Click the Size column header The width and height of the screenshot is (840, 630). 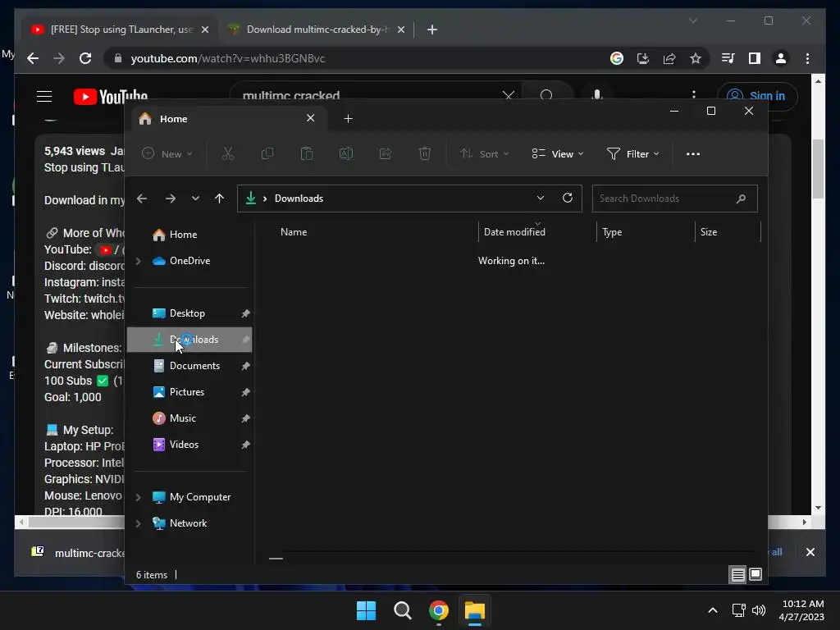[709, 232]
